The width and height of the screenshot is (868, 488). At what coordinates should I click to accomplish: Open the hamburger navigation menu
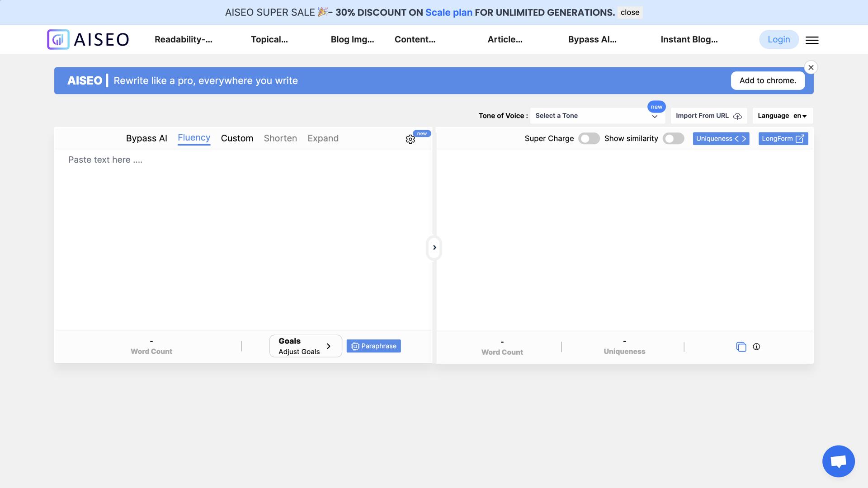[x=812, y=40]
